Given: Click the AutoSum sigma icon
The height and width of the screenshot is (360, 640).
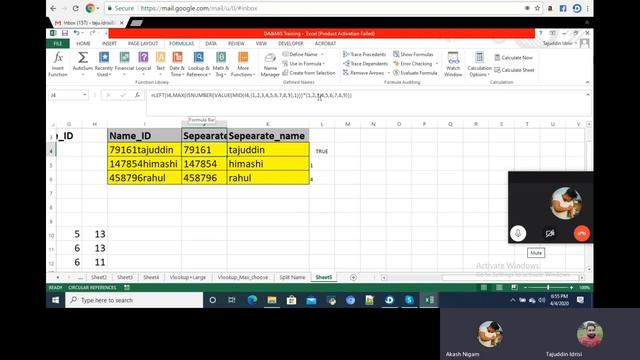Looking at the screenshot, I should pyautogui.click(x=83, y=58).
